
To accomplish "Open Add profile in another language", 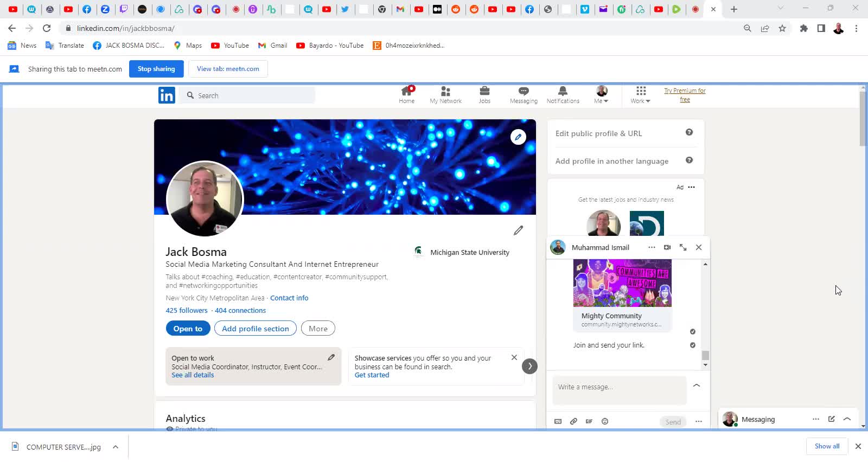I will 611,161.
